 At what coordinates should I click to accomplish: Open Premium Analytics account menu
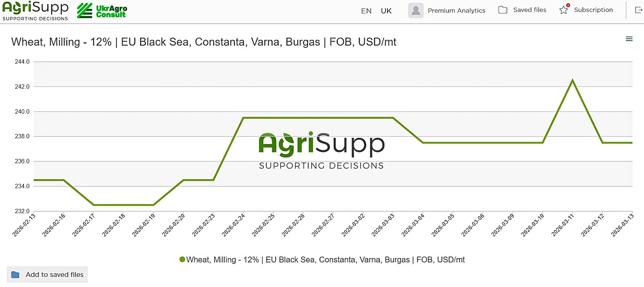(x=456, y=10)
